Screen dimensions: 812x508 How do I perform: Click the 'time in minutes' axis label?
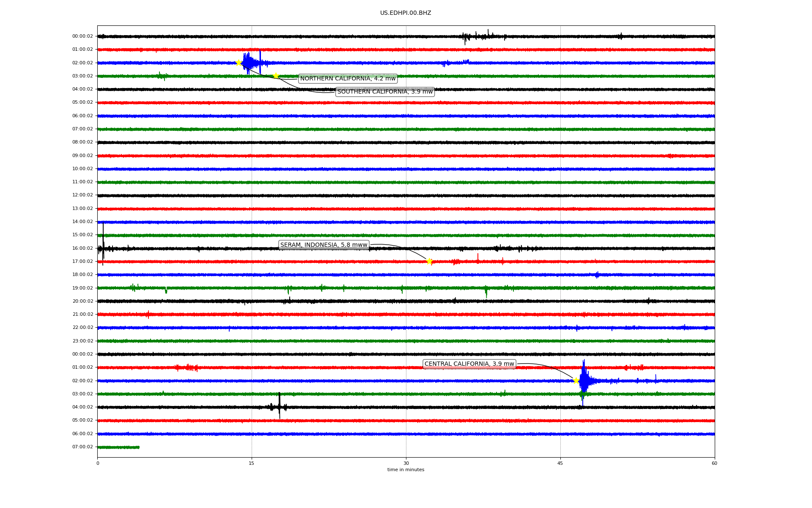tap(406, 469)
